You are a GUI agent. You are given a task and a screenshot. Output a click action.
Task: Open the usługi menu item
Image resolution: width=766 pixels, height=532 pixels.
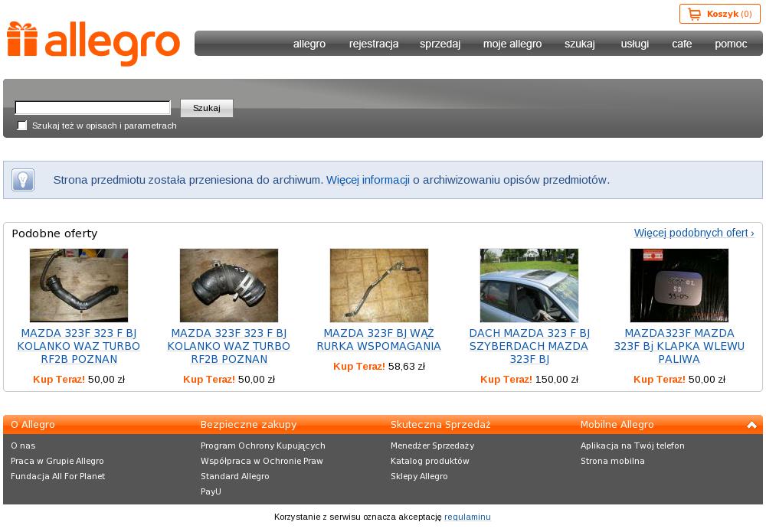[634, 44]
